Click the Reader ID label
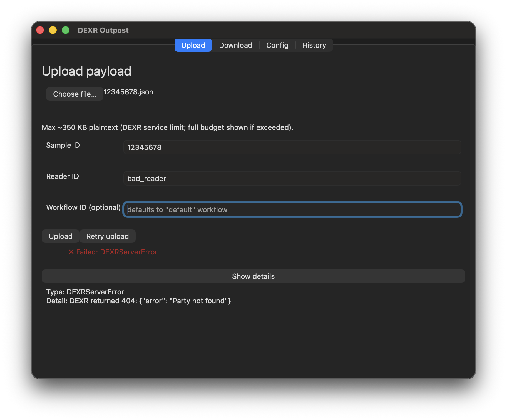 63,176
